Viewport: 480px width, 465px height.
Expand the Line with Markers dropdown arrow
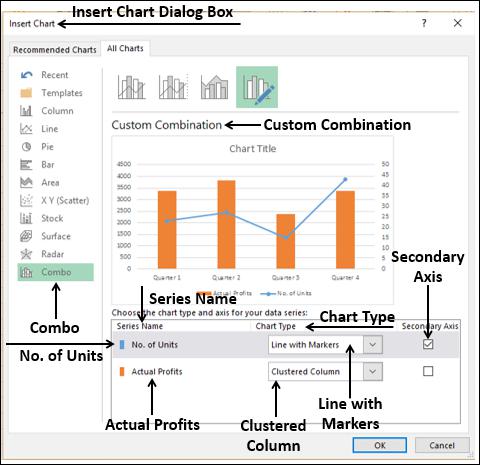tap(373, 345)
